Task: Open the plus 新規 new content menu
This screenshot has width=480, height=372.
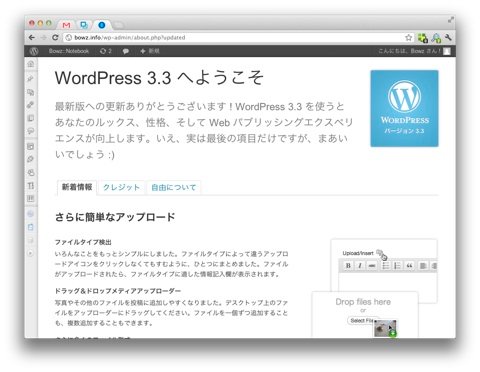Action: [150, 51]
